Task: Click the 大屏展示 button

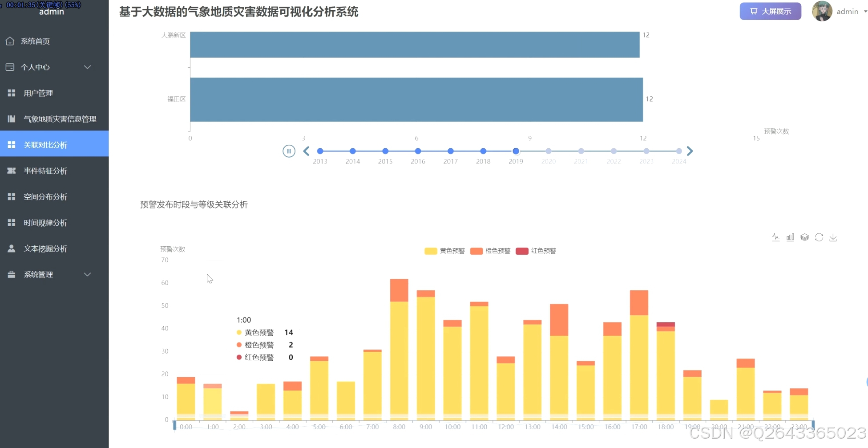Action: [x=771, y=11]
